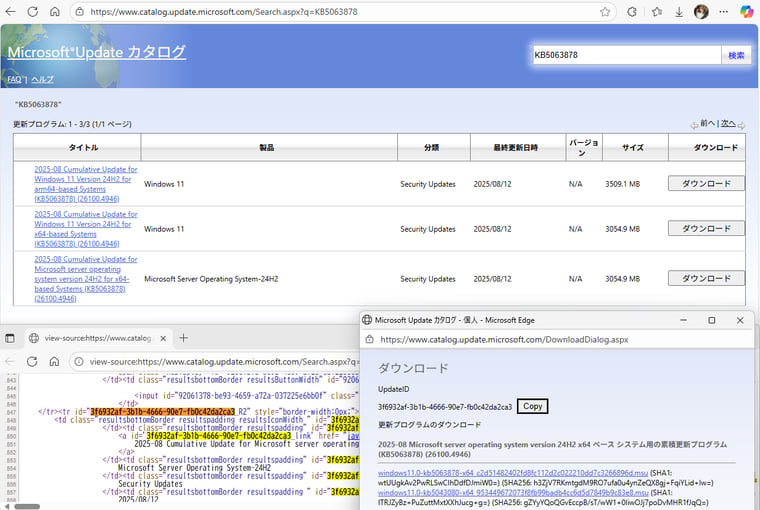Go to next results page 次へ
Image resolution: width=760 pixels, height=510 pixels.
728,124
